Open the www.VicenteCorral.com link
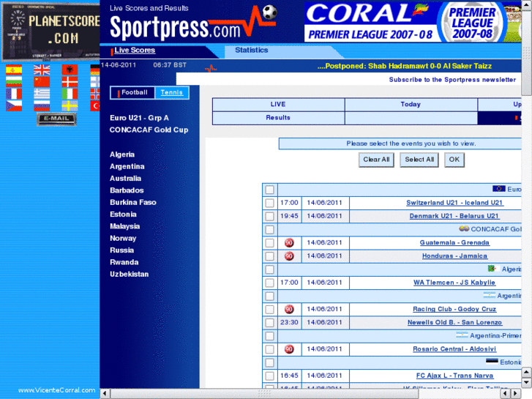532x399 pixels. click(x=56, y=390)
